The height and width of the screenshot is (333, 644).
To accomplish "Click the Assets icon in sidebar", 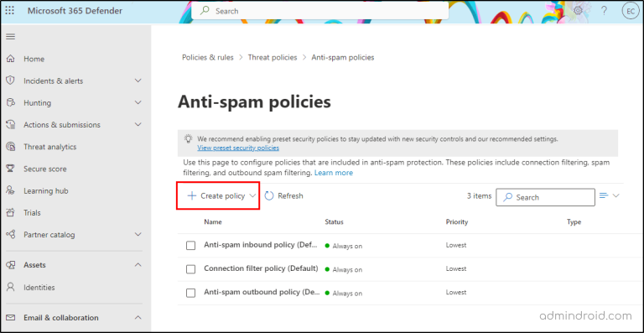I will point(11,265).
